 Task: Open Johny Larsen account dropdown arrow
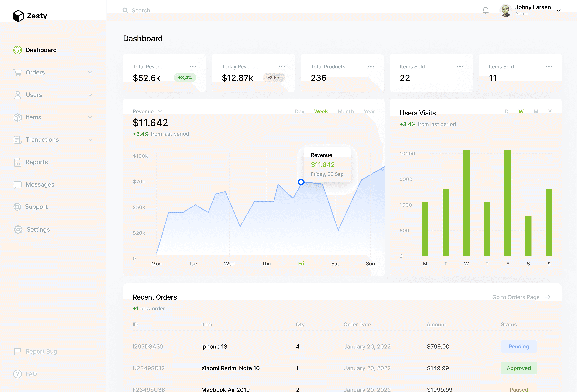(x=558, y=10)
